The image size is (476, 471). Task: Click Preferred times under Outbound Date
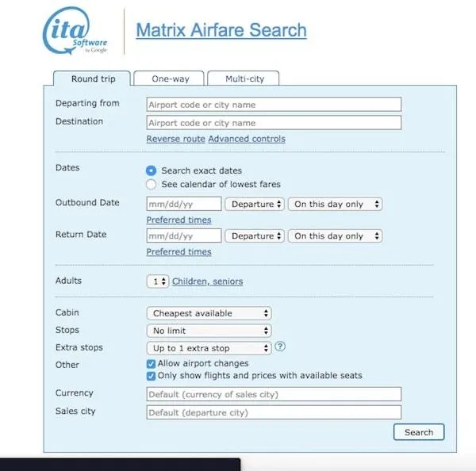point(178,220)
